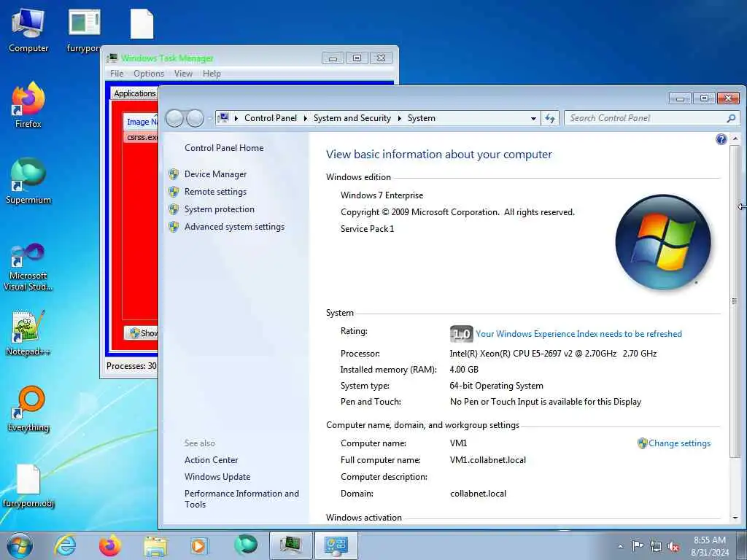Show hidden tray icons arrow
This screenshot has height=560, width=747.
pos(620,546)
